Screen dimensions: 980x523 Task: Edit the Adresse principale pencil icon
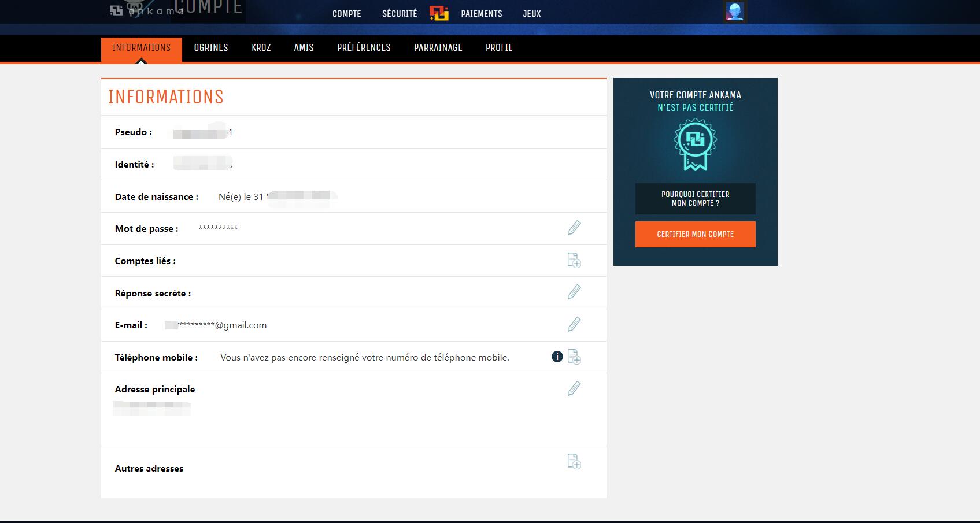tap(574, 388)
